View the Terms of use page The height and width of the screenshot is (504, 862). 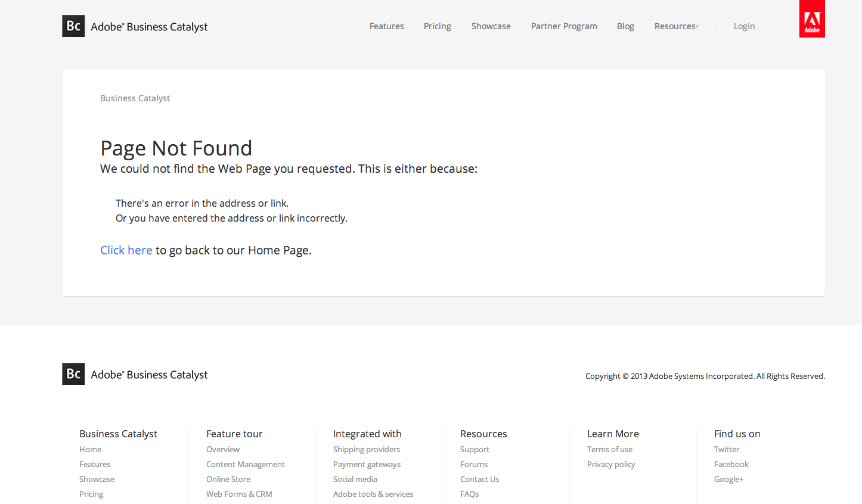609,449
